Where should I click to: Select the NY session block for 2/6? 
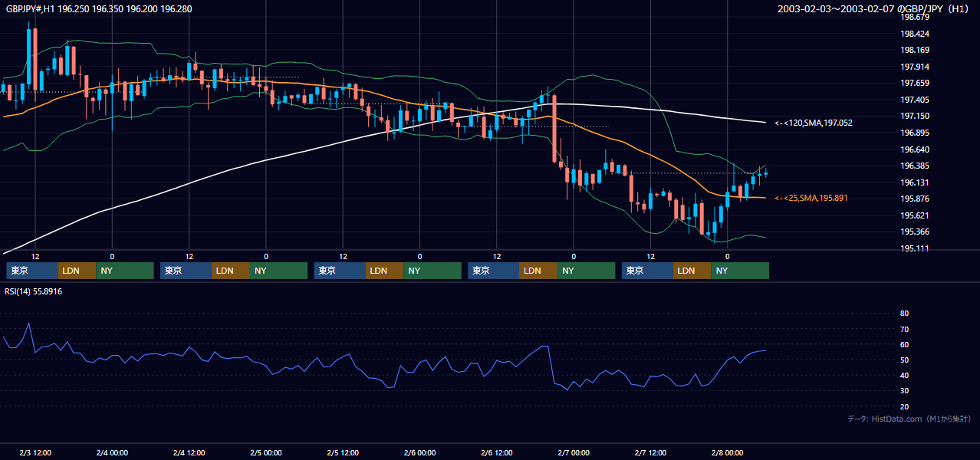[x=587, y=271]
